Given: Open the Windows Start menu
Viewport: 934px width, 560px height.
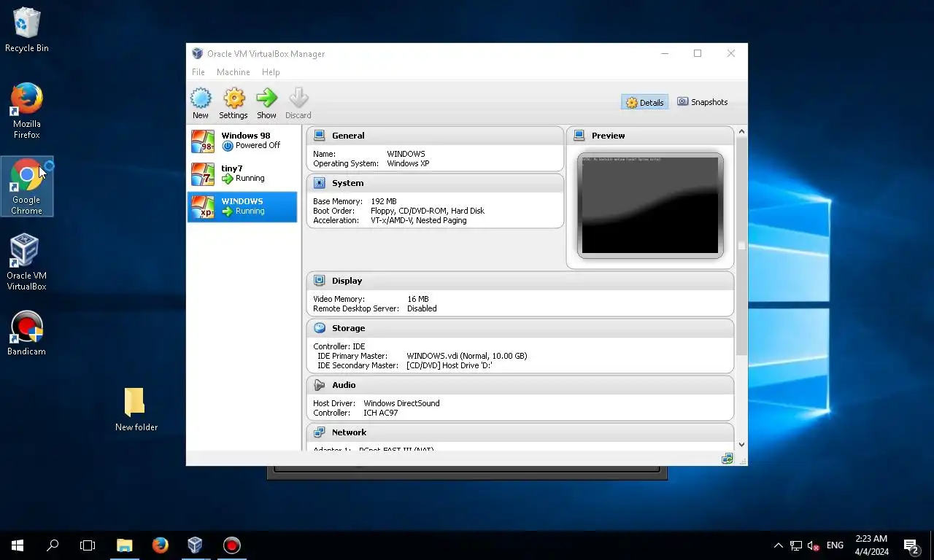Looking at the screenshot, I should (x=18, y=545).
